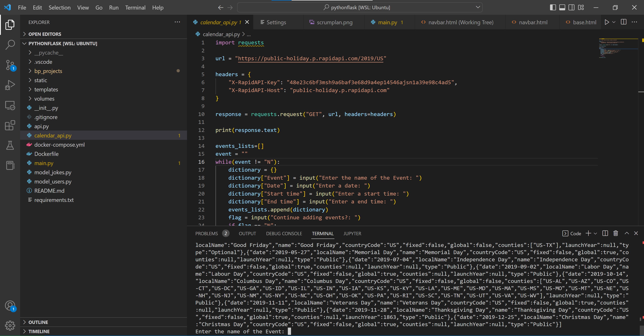This screenshot has width=644, height=336.
Task: Kill the terminal with the trash icon
Action: [x=615, y=233]
